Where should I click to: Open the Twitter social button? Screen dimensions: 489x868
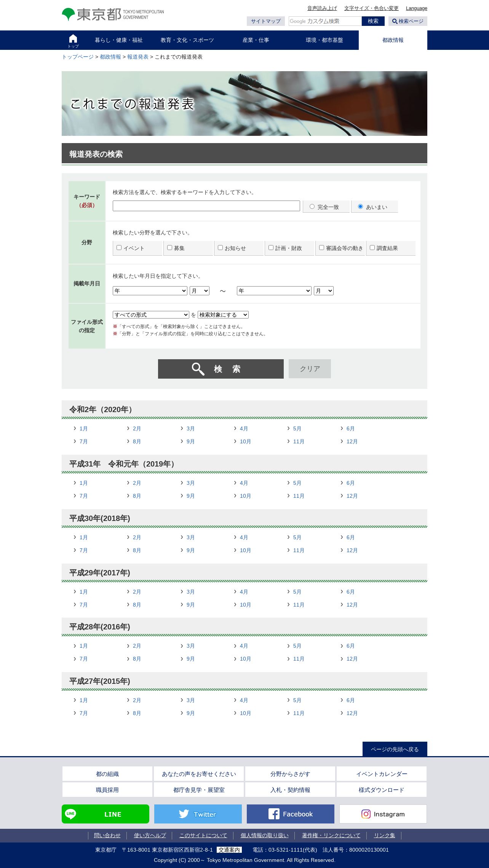click(198, 814)
